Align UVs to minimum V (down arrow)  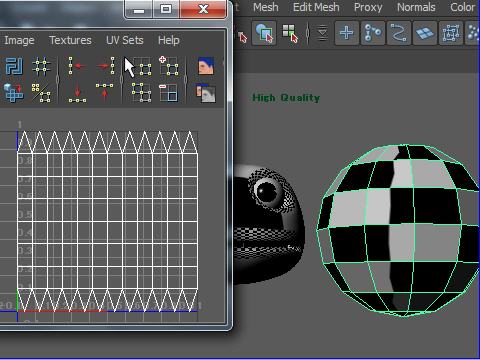tap(77, 93)
